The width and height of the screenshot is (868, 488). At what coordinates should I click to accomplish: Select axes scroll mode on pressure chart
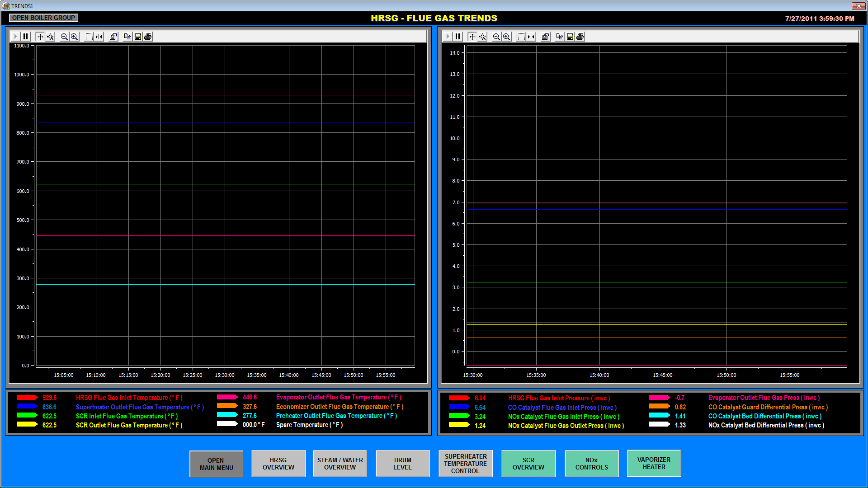pos(472,37)
